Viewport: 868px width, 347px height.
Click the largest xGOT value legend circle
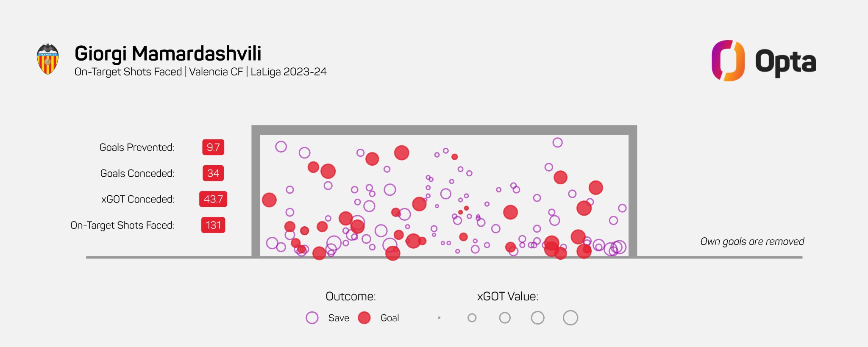click(x=570, y=318)
